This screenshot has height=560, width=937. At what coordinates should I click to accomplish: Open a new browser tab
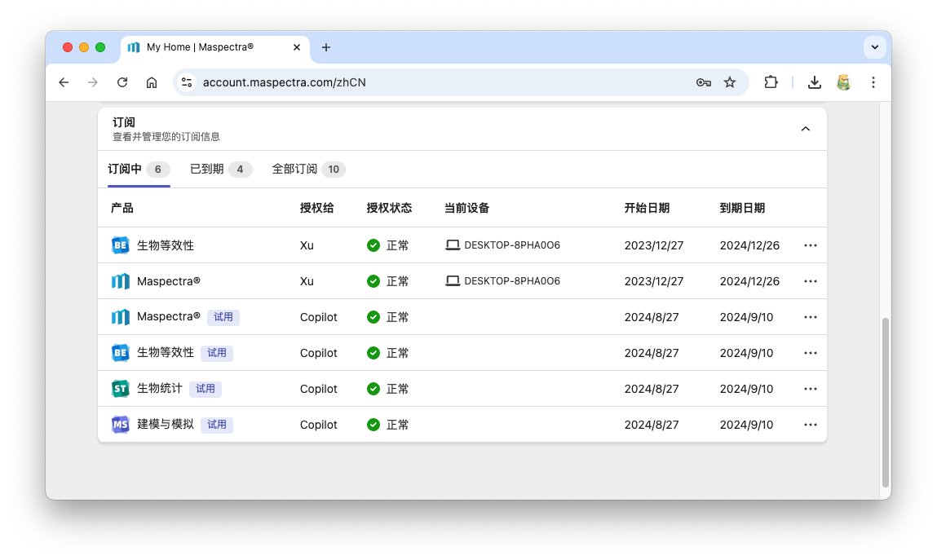[x=325, y=47]
